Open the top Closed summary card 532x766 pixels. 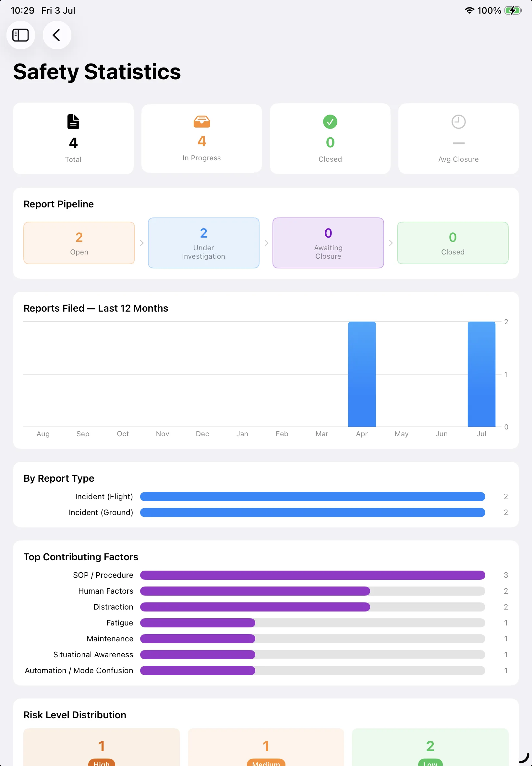click(x=330, y=138)
